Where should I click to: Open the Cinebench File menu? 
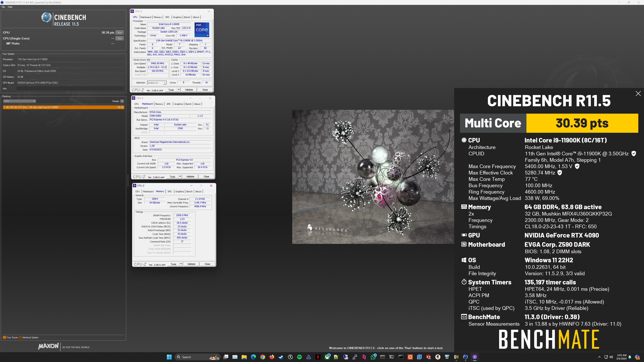(3, 7)
